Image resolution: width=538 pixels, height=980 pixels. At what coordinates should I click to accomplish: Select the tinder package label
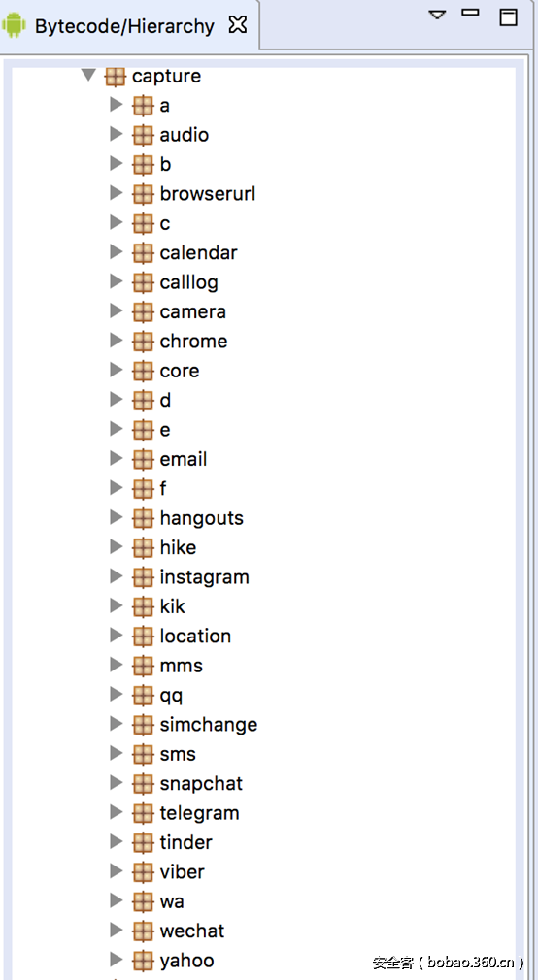[x=185, y=842]
